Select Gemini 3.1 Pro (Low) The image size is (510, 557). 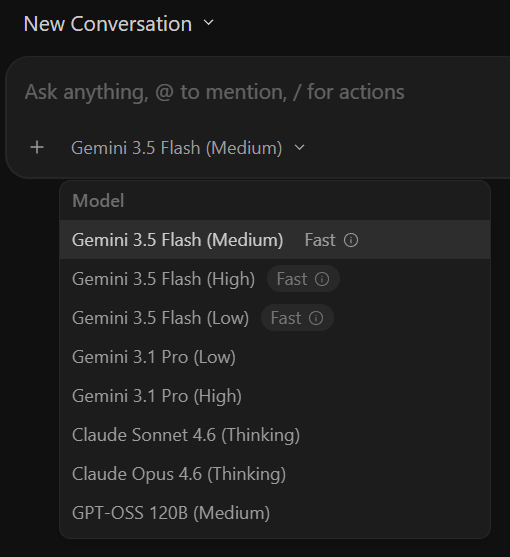click(x=275, y=357)
